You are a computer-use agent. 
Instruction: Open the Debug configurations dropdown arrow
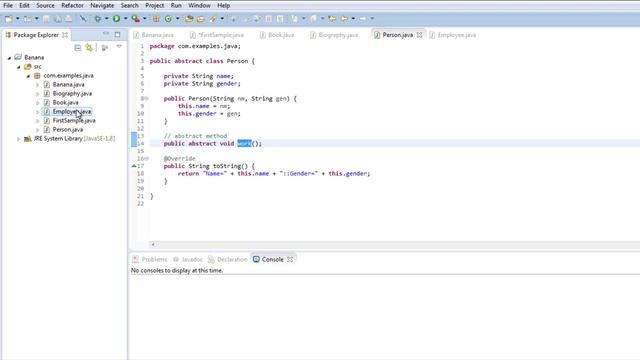pos(107,19)
